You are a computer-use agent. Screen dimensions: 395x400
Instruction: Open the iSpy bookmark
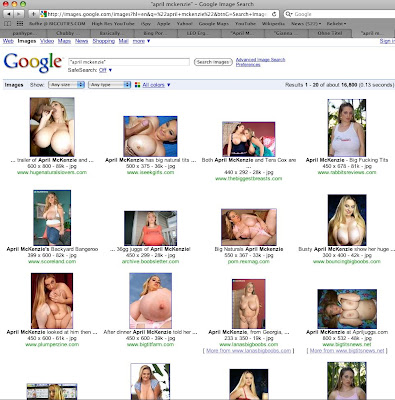pos(146,24)
